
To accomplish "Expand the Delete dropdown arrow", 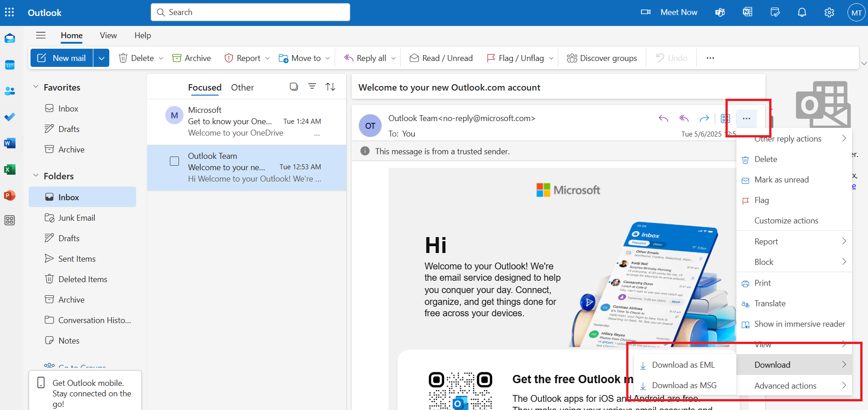I will [x=161, y=58].
